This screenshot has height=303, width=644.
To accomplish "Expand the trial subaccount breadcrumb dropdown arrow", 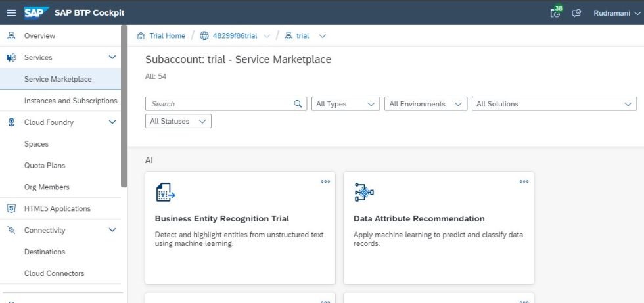I will (323, 36).
